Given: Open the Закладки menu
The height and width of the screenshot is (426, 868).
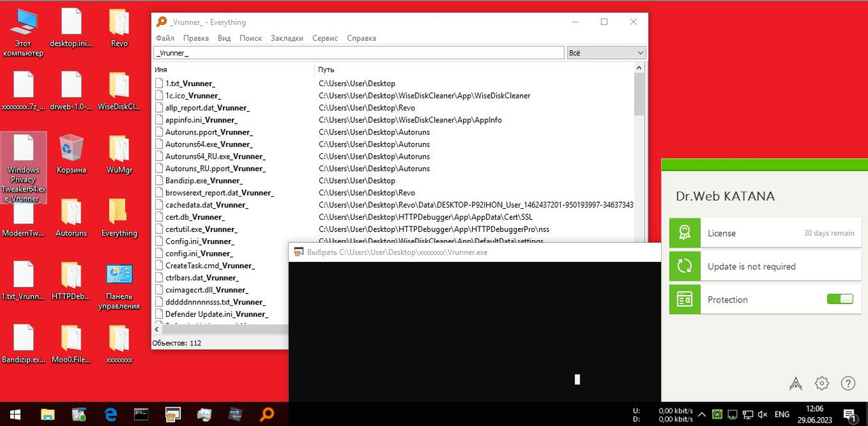Looking at the screenshot, I should 287,38.
